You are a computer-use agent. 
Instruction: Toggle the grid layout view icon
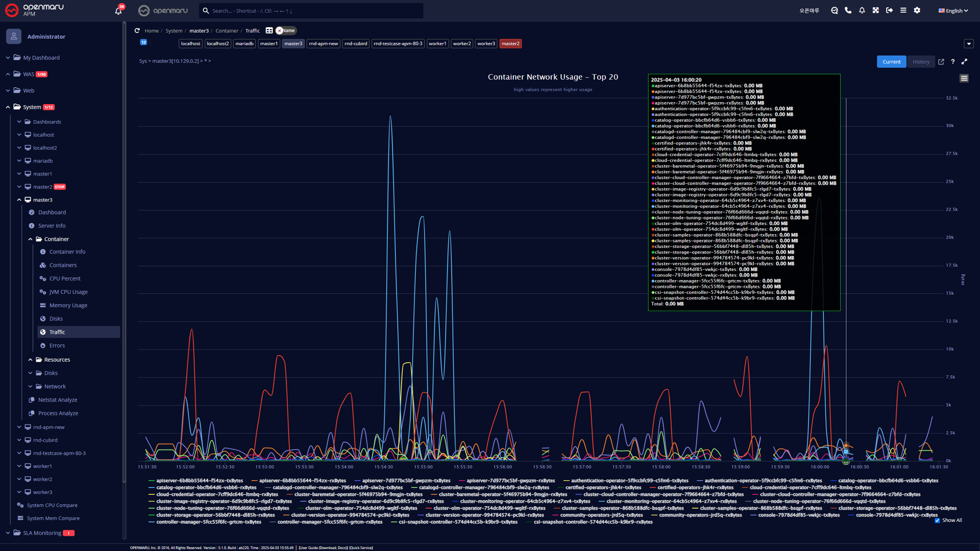(x=269, y=31)
